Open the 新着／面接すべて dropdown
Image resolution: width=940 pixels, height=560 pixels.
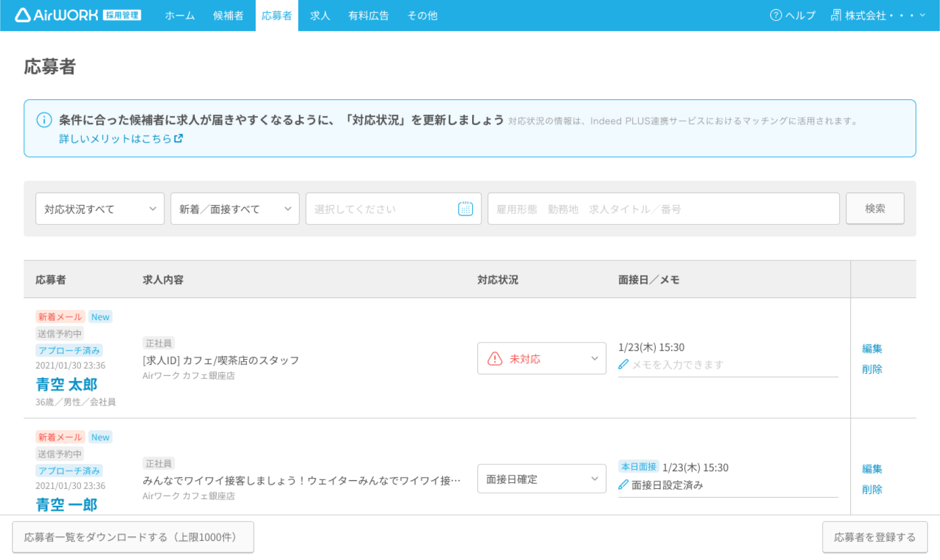coord(234,209)
